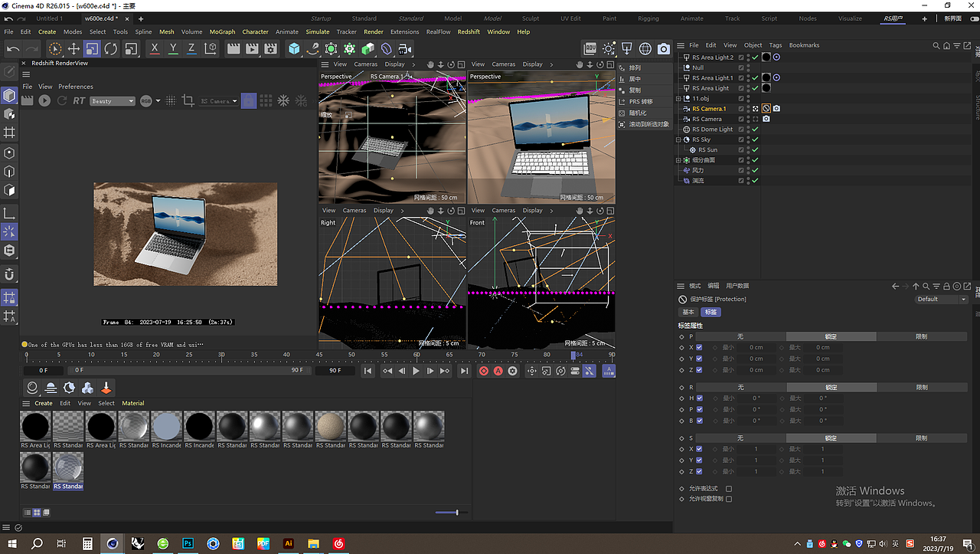Click the crop region icon in RenderView
This screenshot has width=980, height=554.
[188, 100]
